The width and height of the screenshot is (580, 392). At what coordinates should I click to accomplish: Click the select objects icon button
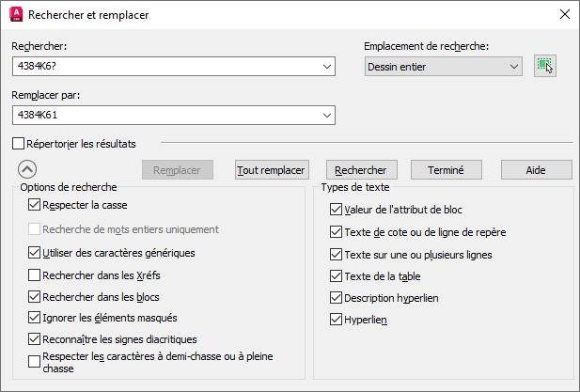[x=544, y=65]
